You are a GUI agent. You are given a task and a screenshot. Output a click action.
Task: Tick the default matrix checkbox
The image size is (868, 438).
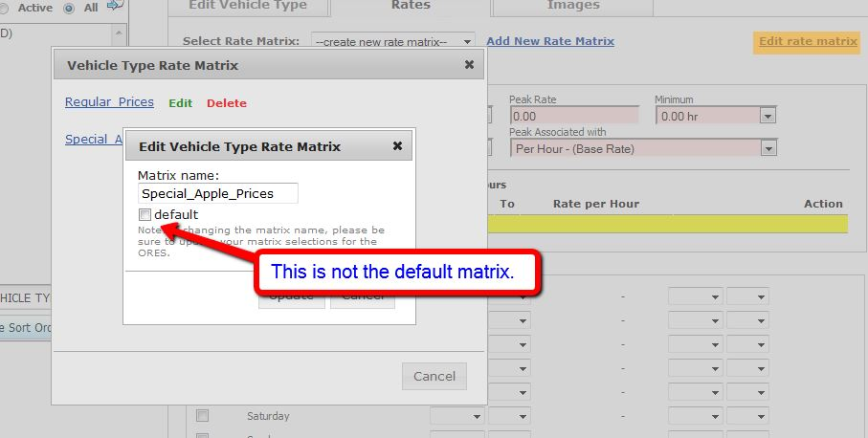[x=145, y=214]
